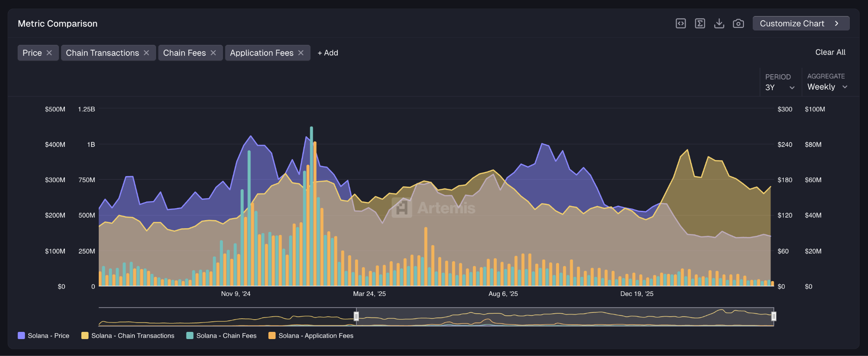
Task: Open Customize Chart panel
Action: pos(801,24)
